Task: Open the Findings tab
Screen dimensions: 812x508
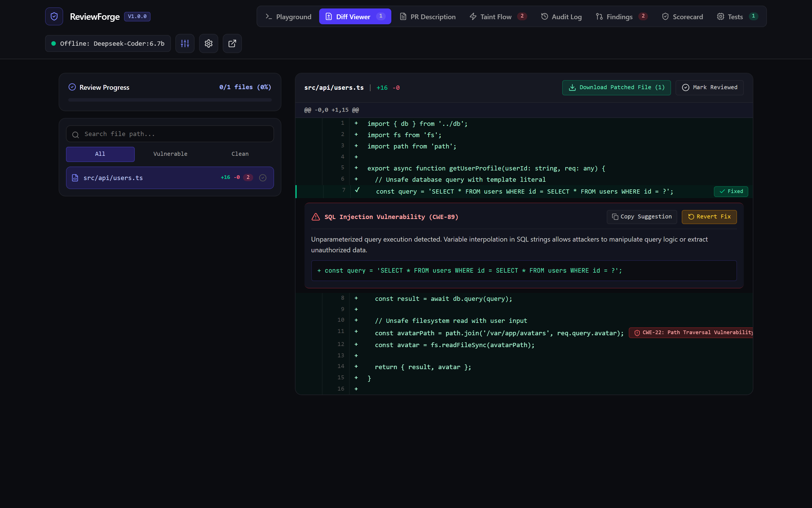Action: (x=622, y=16)
